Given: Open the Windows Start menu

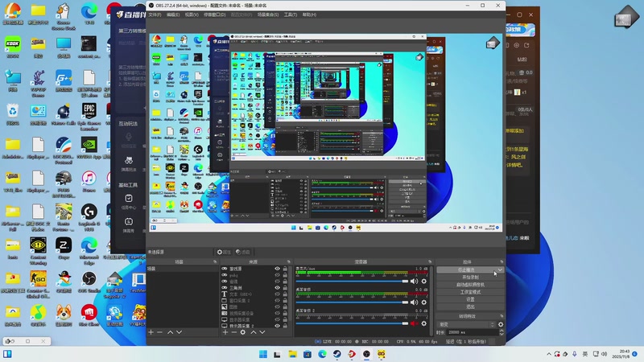Looking at the screenshot, I should [x=263, y=354].
